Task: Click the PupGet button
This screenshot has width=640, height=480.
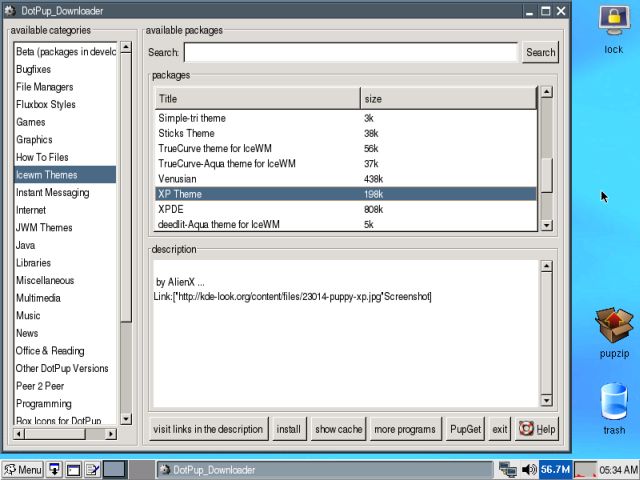Action: click(x=465, y=429)
